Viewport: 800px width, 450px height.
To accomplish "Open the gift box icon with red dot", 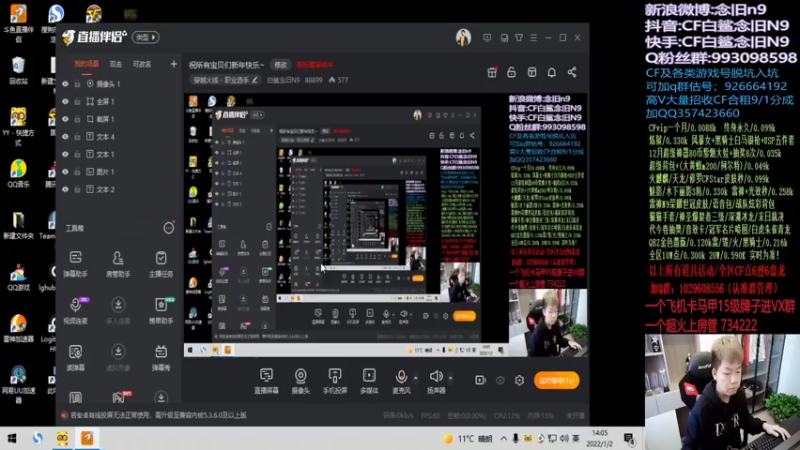I will click(x=492, y=72).
